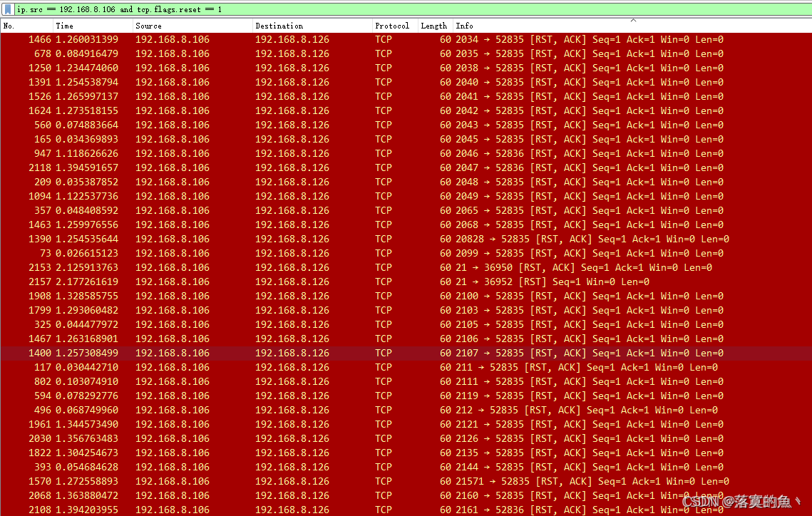The image size is (812, 516).
Task: Select packet No. 2068 at time 1.363880472
Action: 406,495
